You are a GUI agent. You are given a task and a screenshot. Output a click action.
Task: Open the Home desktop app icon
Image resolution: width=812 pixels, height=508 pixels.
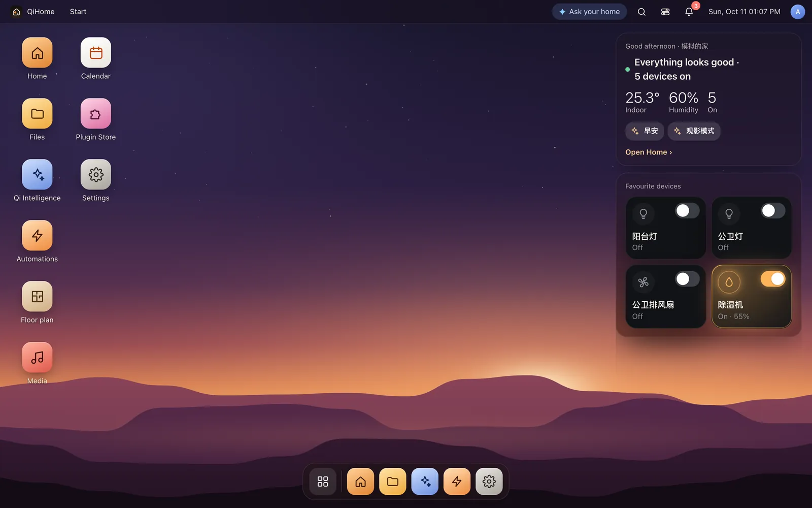tap(37, 53)
